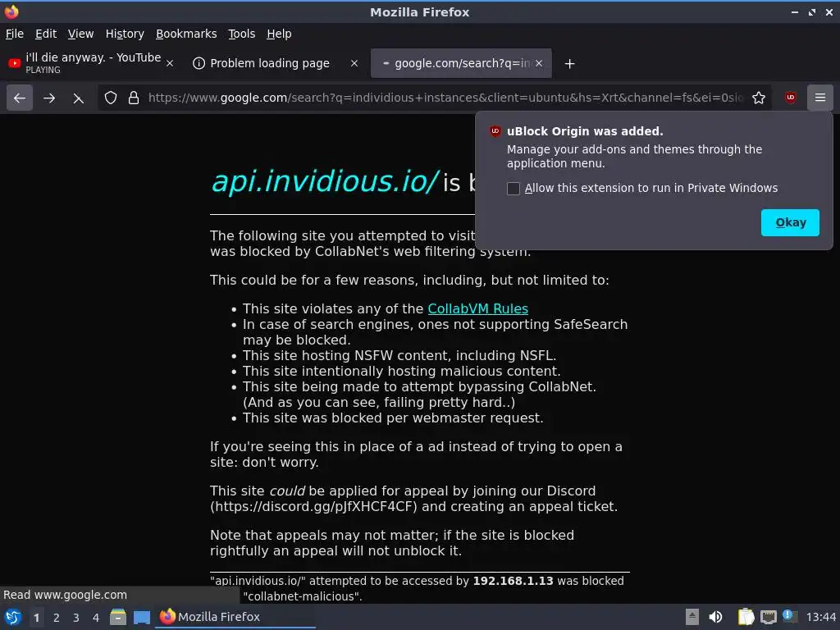Click the api.invidious.io/ heading text
The height and width of the screenshot is (630, 840).
click(x=325, y=181)
